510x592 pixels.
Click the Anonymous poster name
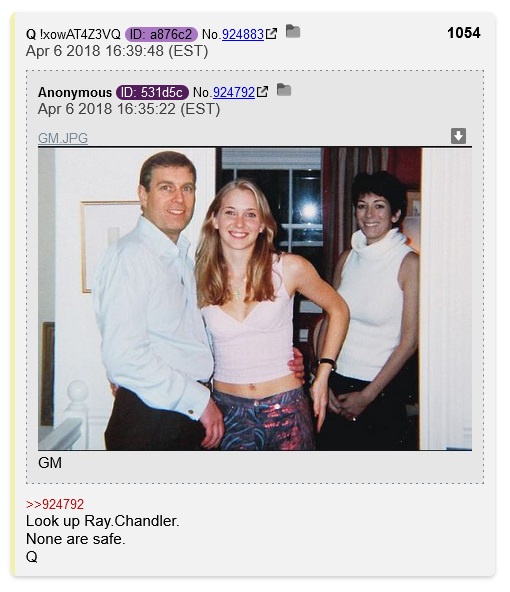coord(75,92)
